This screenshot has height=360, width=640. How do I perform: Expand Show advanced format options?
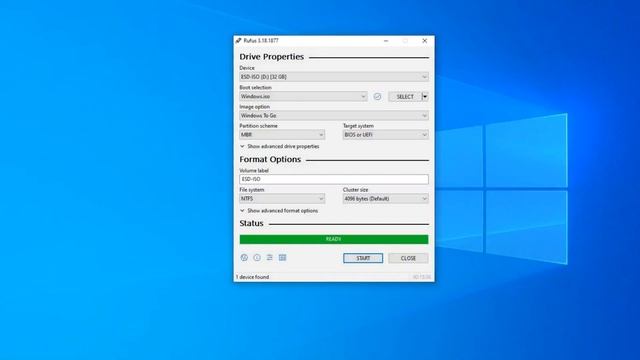click(x=279, y=211)
